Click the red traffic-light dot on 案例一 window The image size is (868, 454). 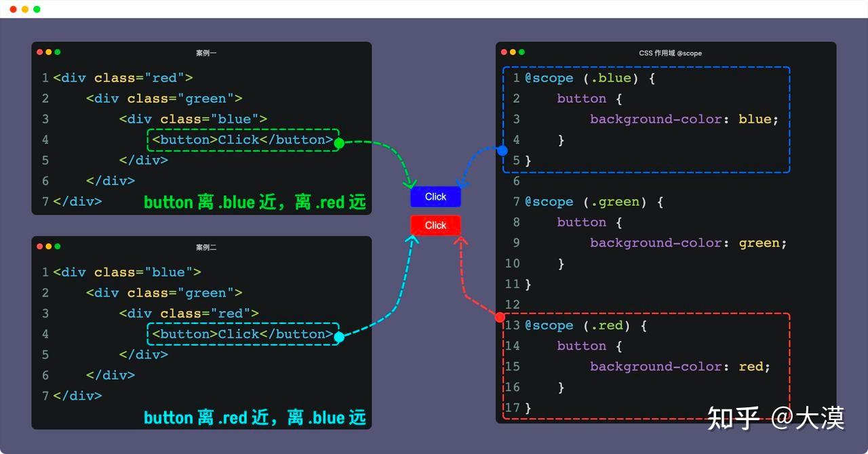[x=40, y=51]
